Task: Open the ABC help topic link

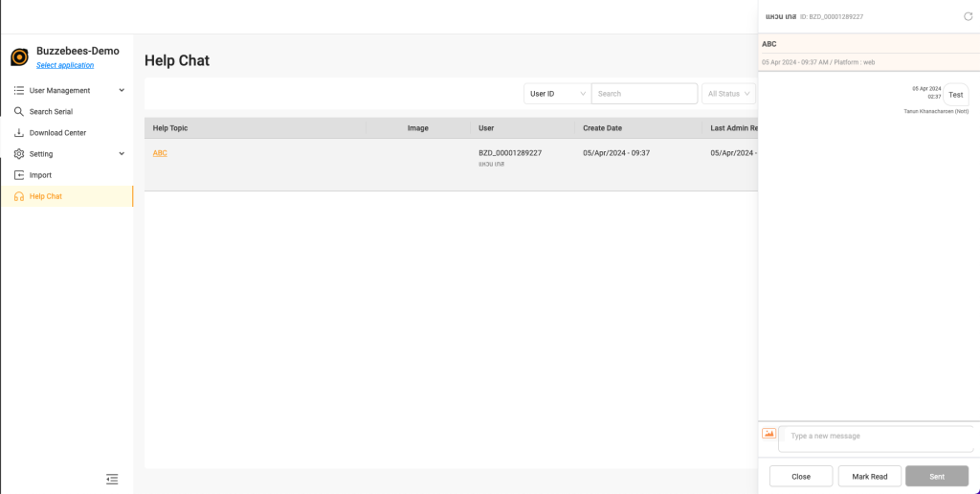Action: pyautogui.click(x=160, y=153)
